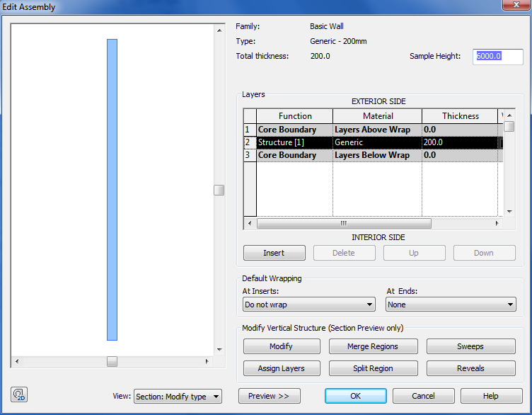Click the Sample Height input field

pyautogui.click(x=498, y=57)
